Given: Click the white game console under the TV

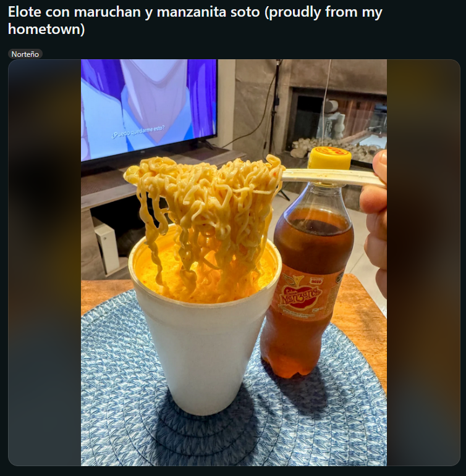Looking at the screenshot, I should pyautogui.click(x=106, y=248).
